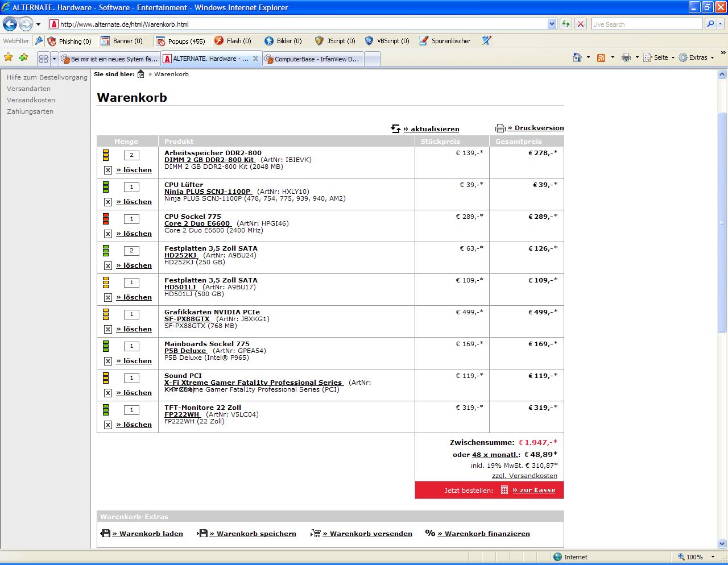Click the RSS feeds icon
The height and width of the screenshot is (565, 728).
[601, 57]
